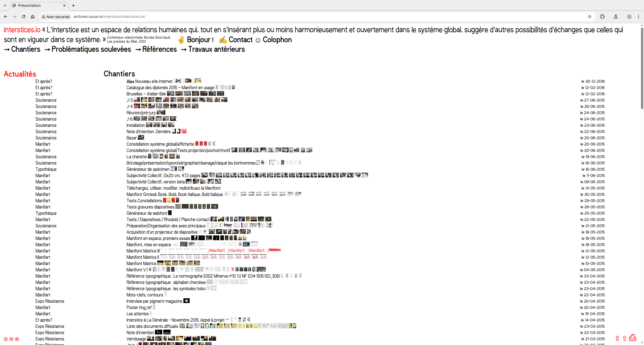Click the Creative Commons non-commercial icon

[11, 339]
